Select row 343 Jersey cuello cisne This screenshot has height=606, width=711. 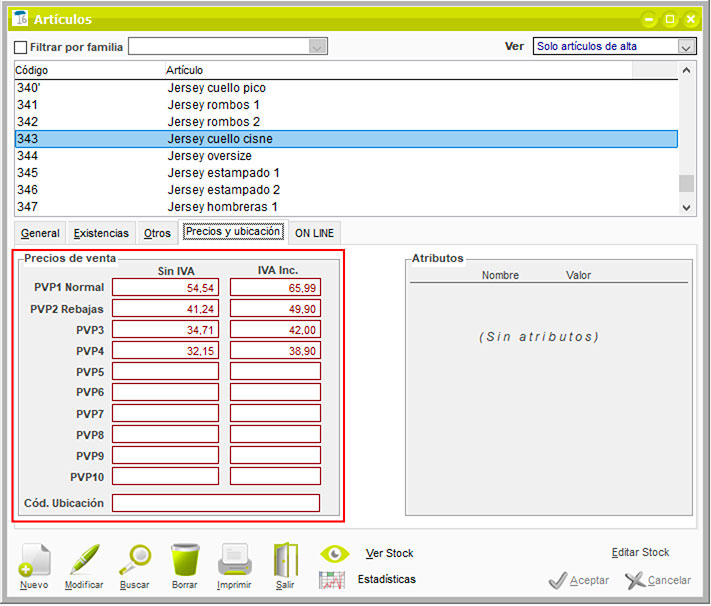point(346,139)
